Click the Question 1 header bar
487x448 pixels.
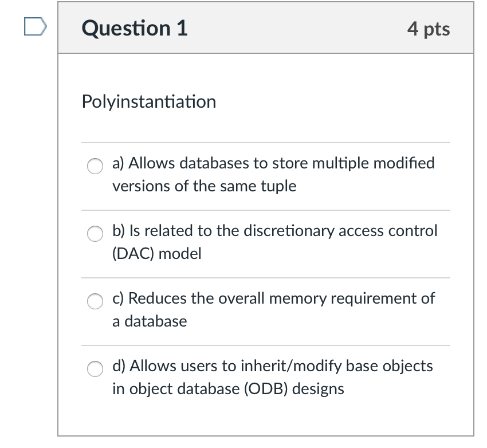pos(264,28)
